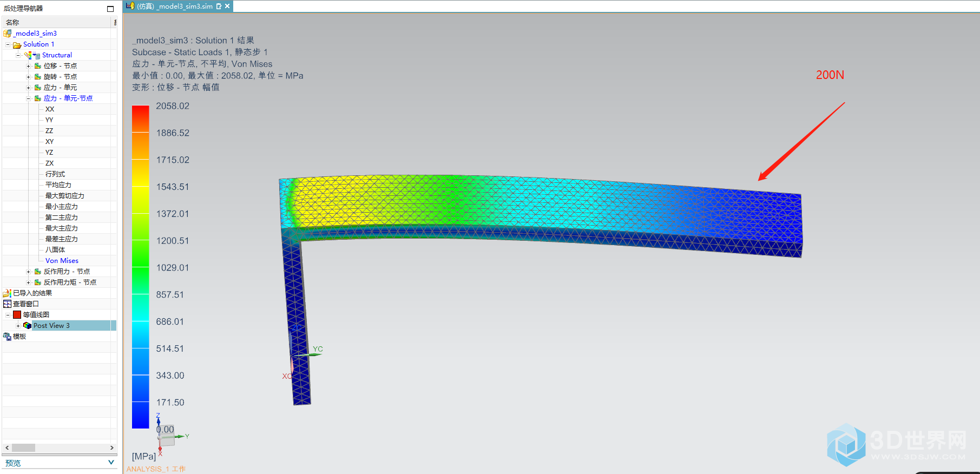Select the 最小主应力 result item

[62, 207]
